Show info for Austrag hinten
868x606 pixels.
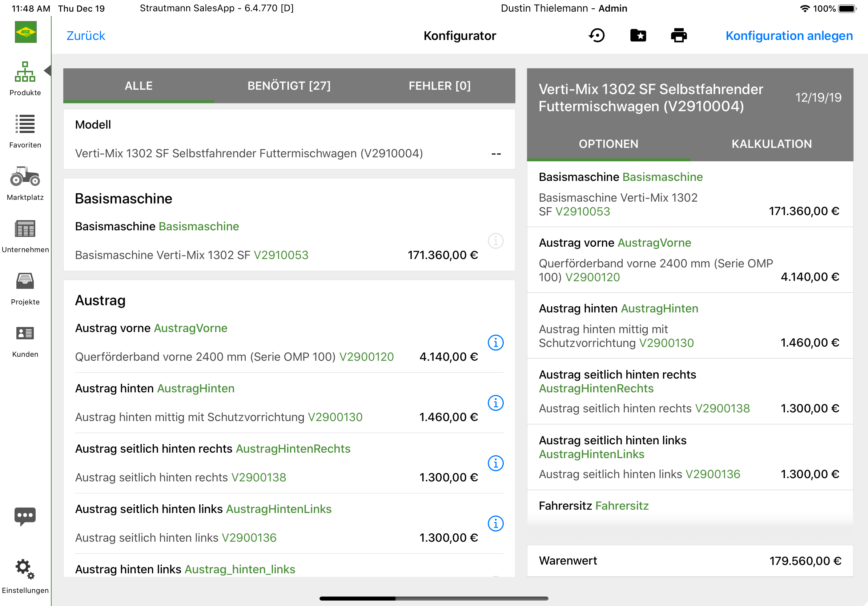click(x=496, y=403)
